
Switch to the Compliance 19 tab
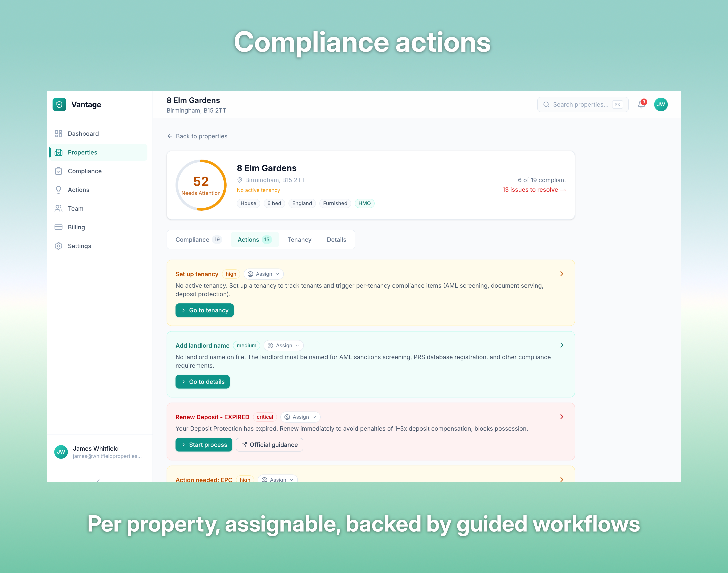[199, 240]
